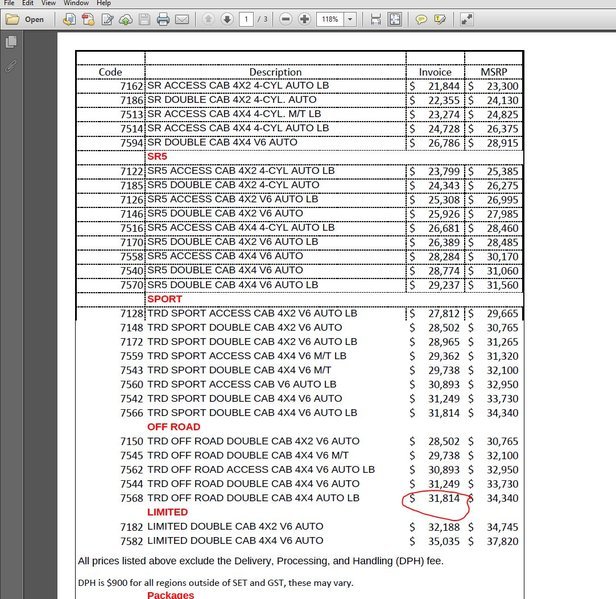Click 'TRD OFF ROAD DOUBLE CAB 4X4 V6 M/T' text

click(248, 456)
